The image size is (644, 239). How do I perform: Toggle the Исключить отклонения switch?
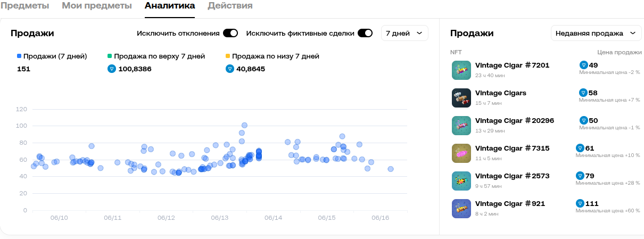(x=230, y=33)
